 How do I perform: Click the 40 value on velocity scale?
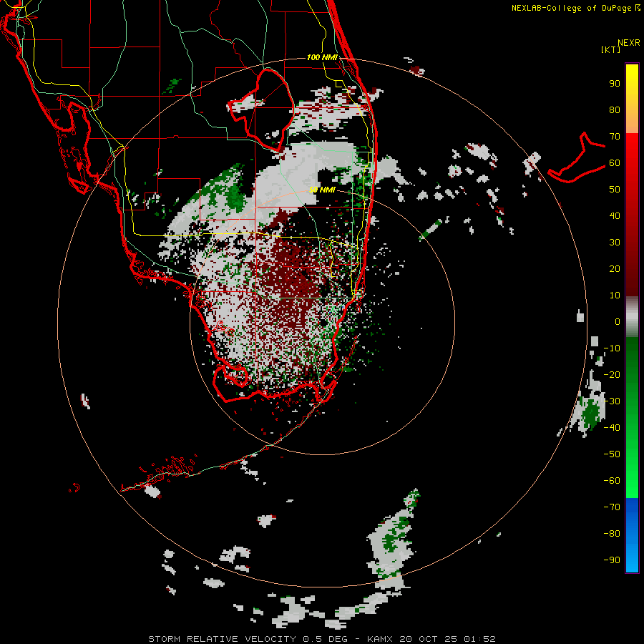pos(615,215)
